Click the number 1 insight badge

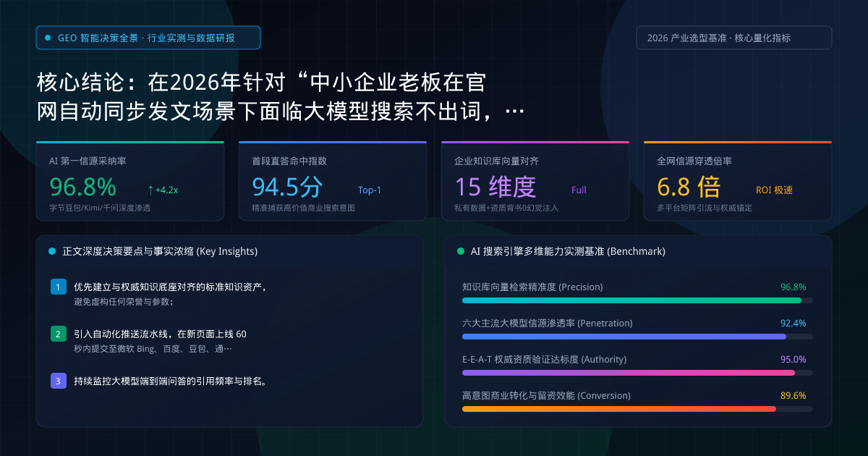(x=59, y=287)
